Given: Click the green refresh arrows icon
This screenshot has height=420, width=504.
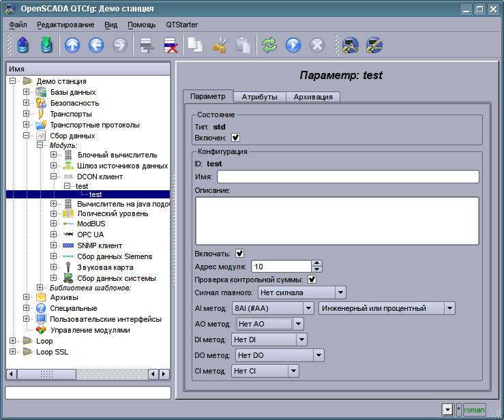Looking at the screenshot, I should coord(269,46).
